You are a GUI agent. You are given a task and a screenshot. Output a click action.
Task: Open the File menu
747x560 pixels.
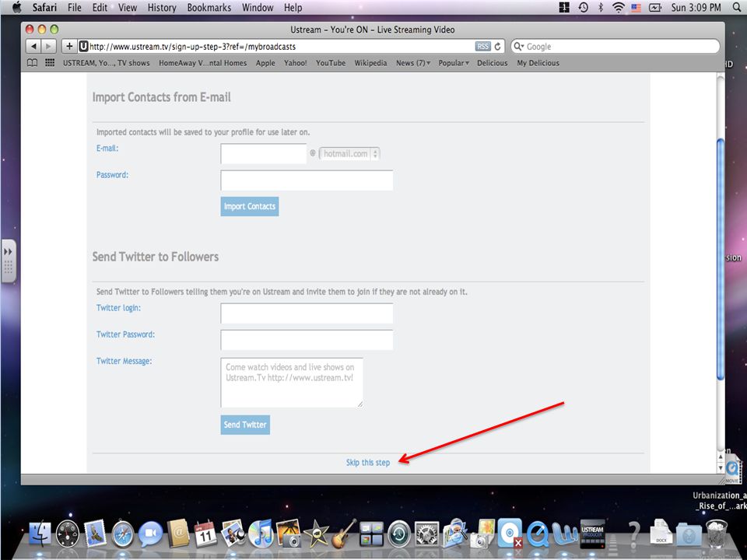(x=75, y=7)
